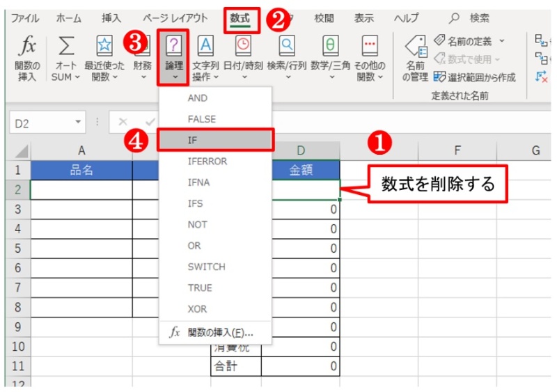The height and width of the screenshot is (392, 557).
Task: Switch to the 表示 tab
Action: click(363, 18)
